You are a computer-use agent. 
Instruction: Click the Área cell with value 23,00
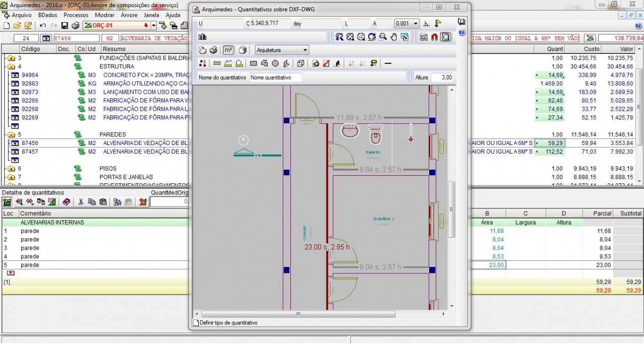(487, 265)
